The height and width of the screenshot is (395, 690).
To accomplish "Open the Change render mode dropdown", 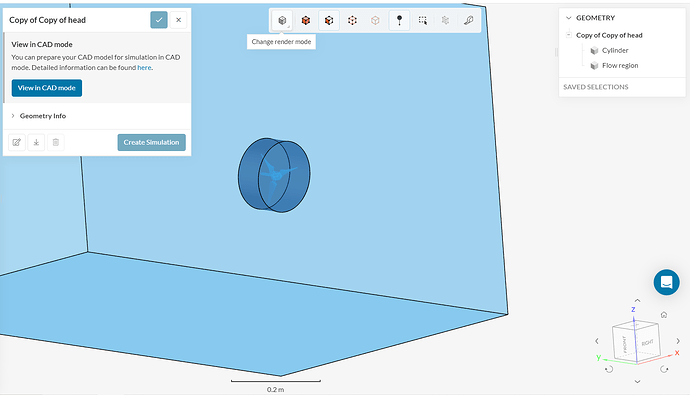I will (282, 20).
